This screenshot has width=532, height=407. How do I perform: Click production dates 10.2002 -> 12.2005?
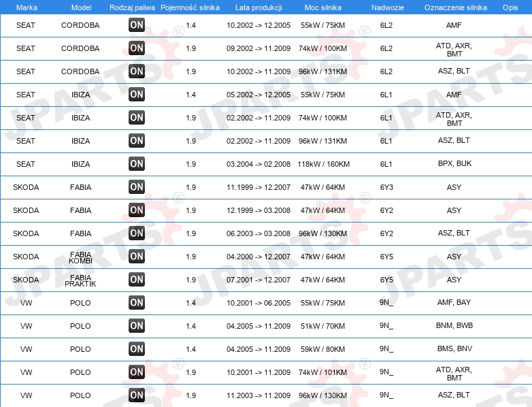(x=259, y=25)
